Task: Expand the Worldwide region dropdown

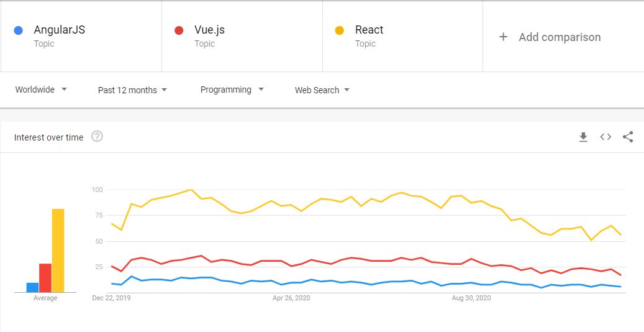Action: click(x=41, y=90)
